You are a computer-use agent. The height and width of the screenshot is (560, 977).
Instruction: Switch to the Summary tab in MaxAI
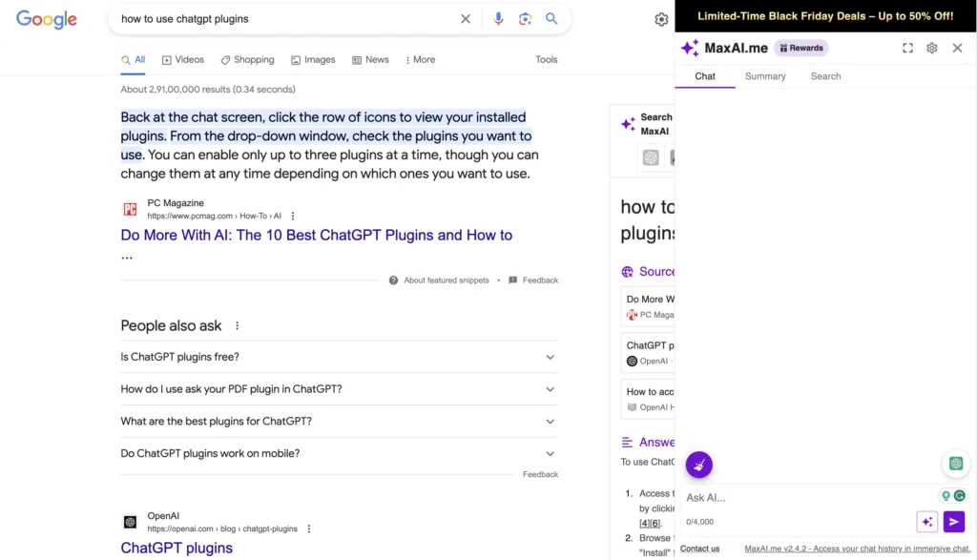click(765, 76)
